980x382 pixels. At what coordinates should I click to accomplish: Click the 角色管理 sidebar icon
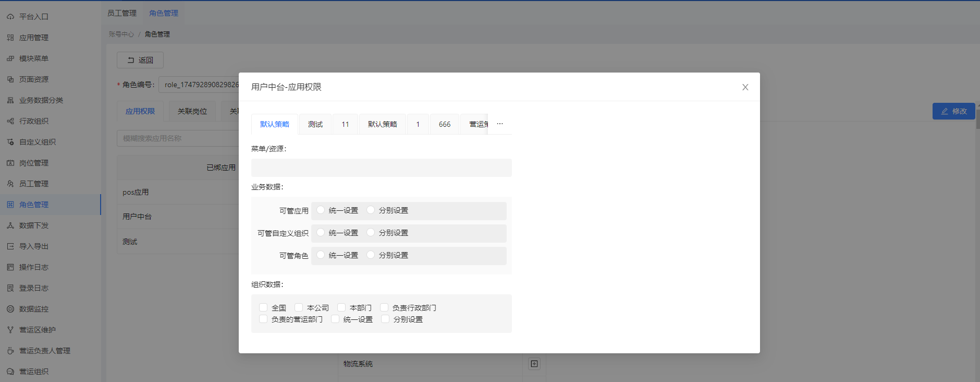point(10,205)
